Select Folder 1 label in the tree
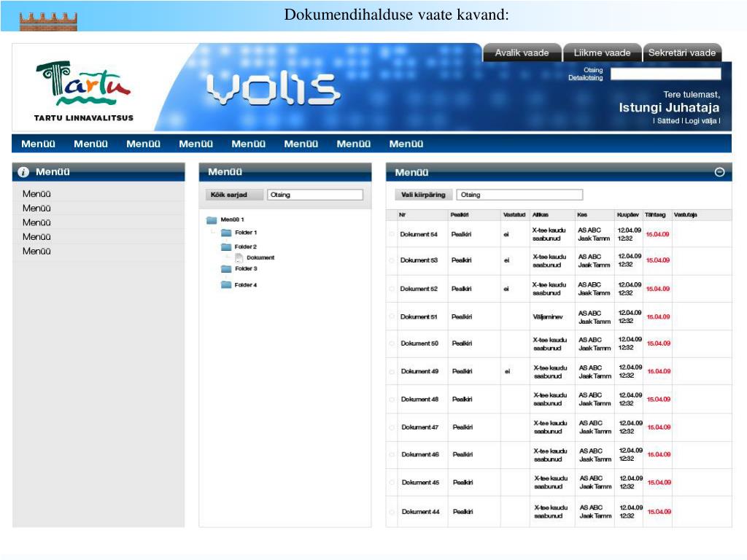The height and width of the screenshot is (560, 747). click(246, 233)
